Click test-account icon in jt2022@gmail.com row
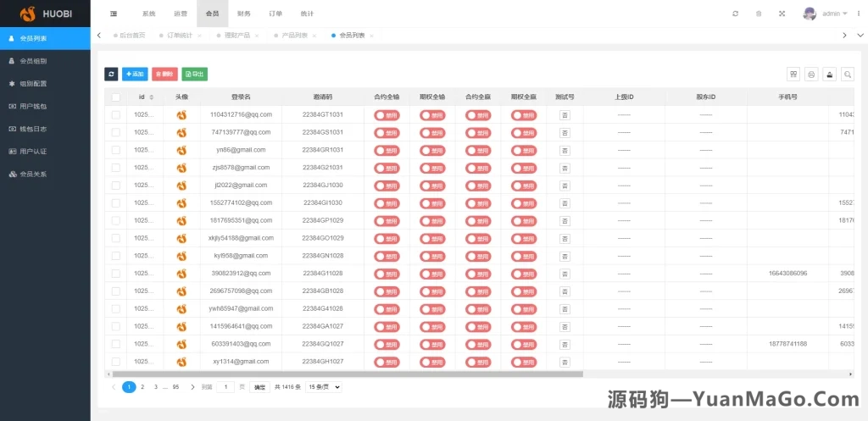This screenshot has height=421, width=868. click(565, 186)
